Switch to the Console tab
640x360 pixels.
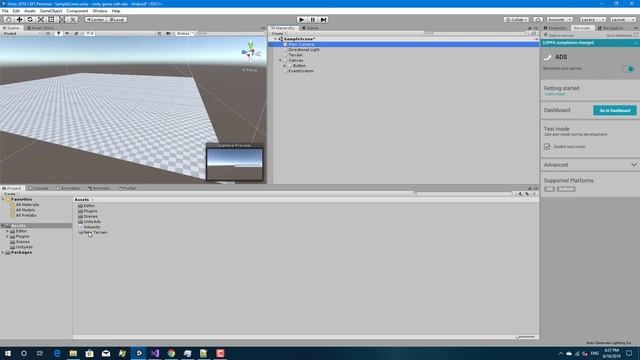click(x=39, y=188)
